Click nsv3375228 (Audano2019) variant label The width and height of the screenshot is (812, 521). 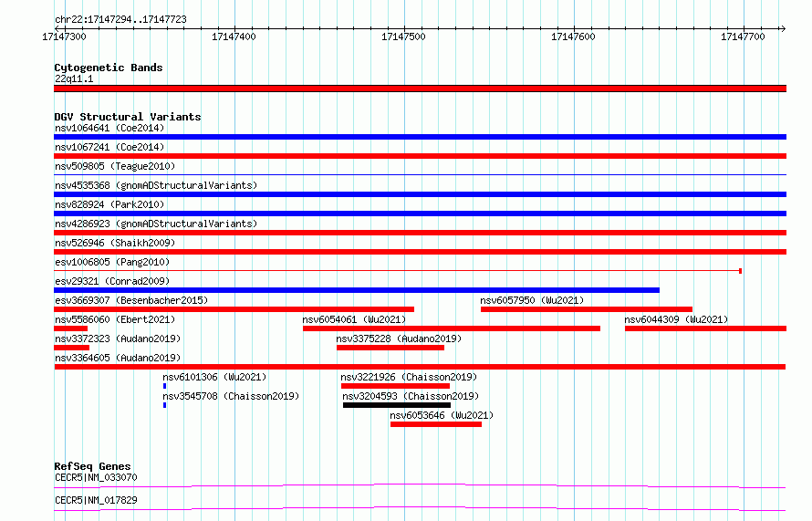[399, 339]
